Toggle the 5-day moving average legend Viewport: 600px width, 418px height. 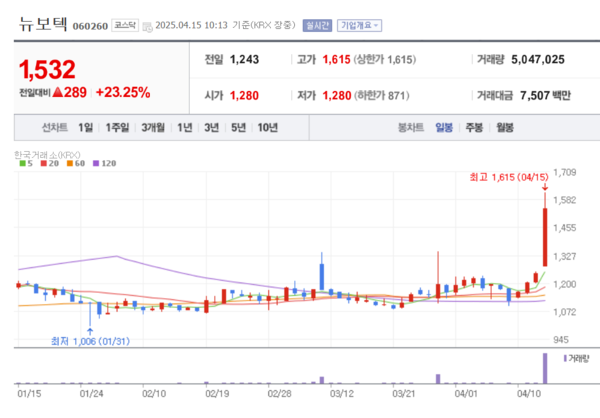26,163
